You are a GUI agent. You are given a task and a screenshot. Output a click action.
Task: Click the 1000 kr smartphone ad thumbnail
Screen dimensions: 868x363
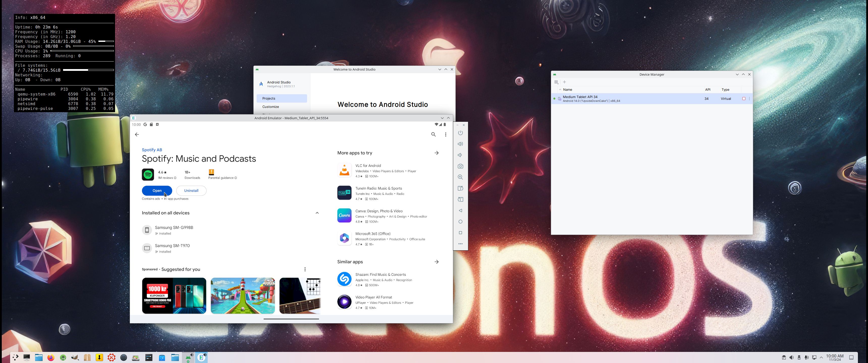174,296
